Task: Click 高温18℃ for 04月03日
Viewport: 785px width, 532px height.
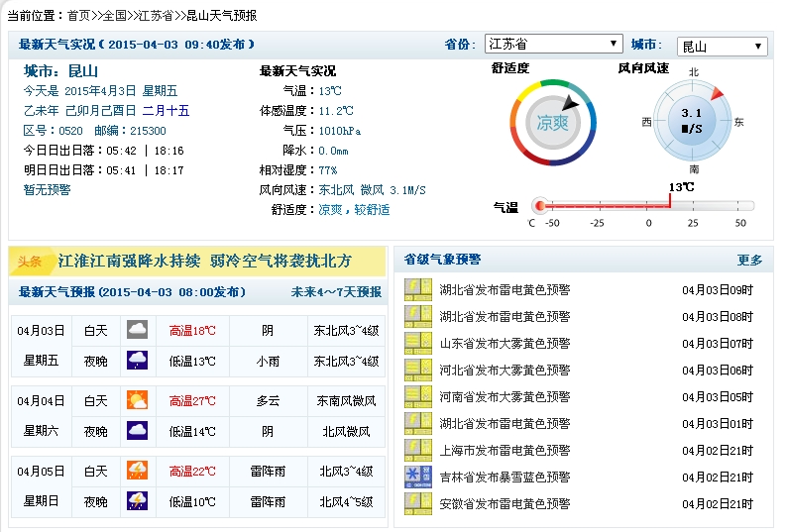Action: click(192, 331)
